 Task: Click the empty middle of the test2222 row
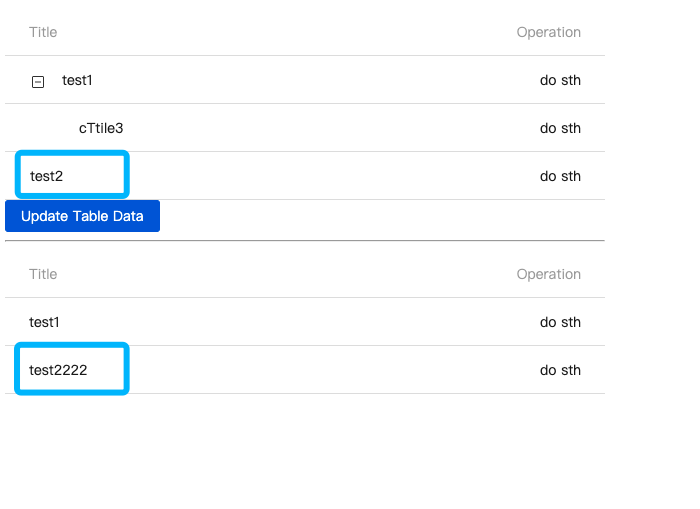(x=320, y=370)
